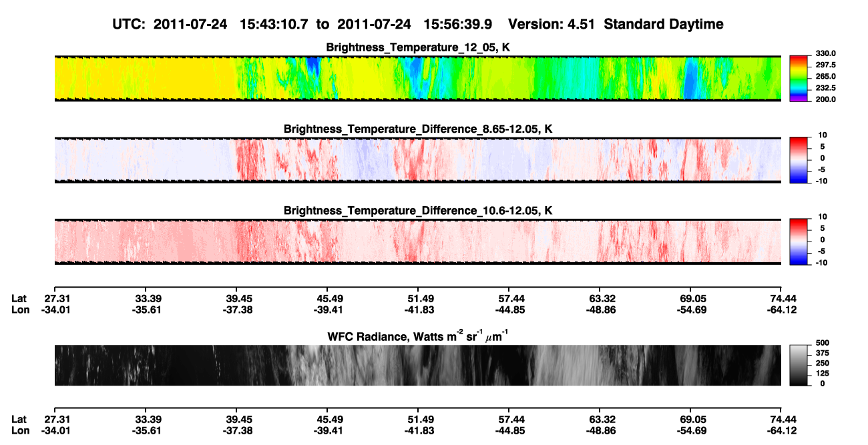This screenshot has height=445, width=868.
Task: Click the WFC Radiance grayscale image strip
Action: 418,366
